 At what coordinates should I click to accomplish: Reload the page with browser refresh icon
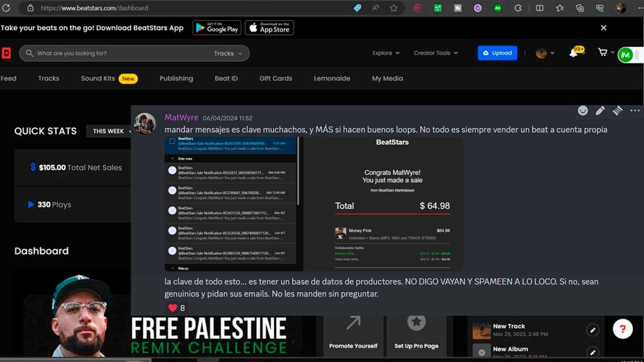click(6, 8)
